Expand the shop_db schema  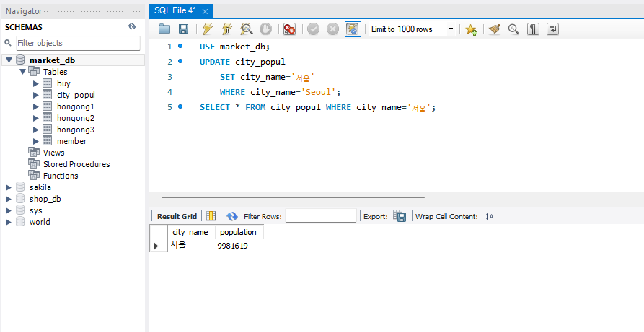[x=8, y=199]
